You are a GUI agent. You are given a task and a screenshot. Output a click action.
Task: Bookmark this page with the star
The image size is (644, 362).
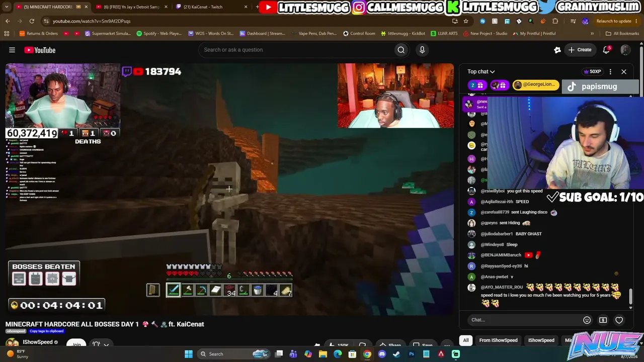466,21
